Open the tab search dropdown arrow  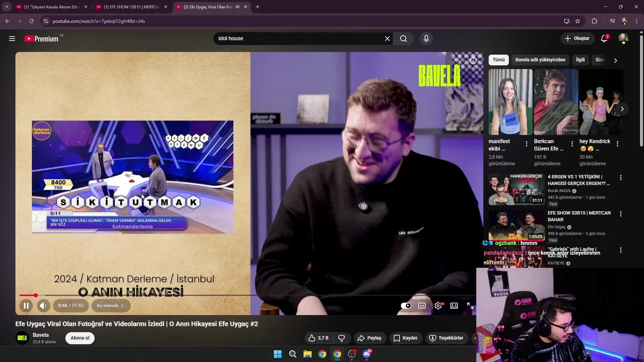click(7, 7)
